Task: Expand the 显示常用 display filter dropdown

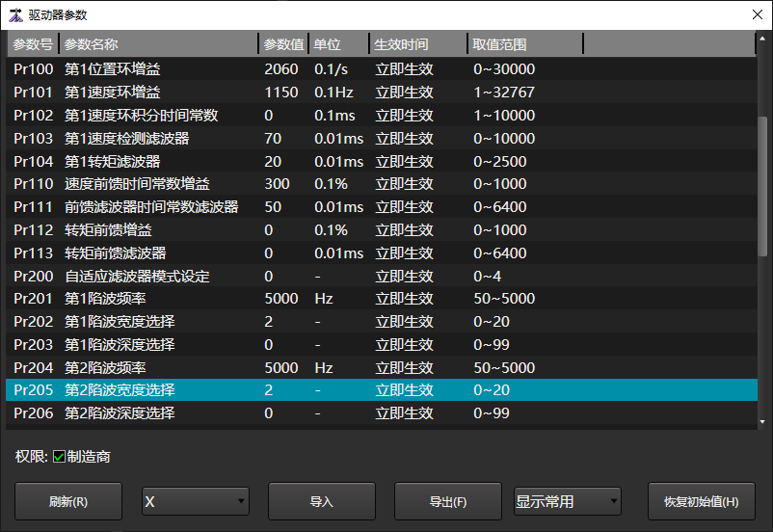Action: (x=568, y=501)
